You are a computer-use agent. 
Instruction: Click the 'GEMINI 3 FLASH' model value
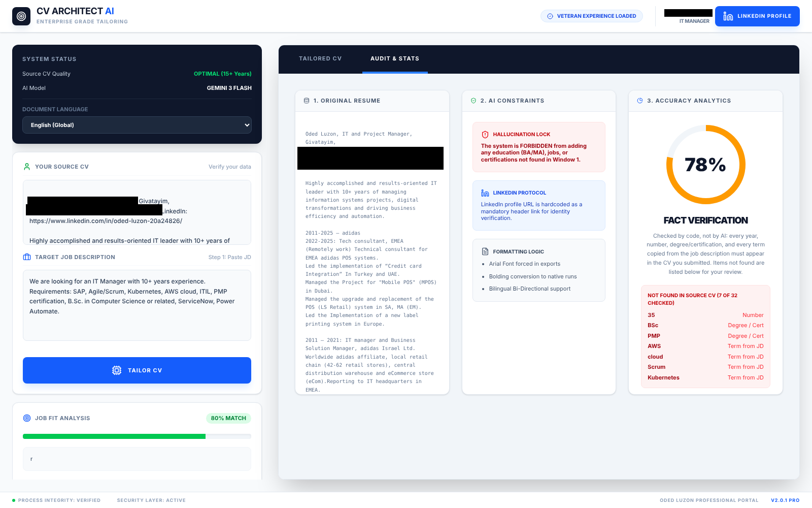pyautogui.click(x=229, y=88)
